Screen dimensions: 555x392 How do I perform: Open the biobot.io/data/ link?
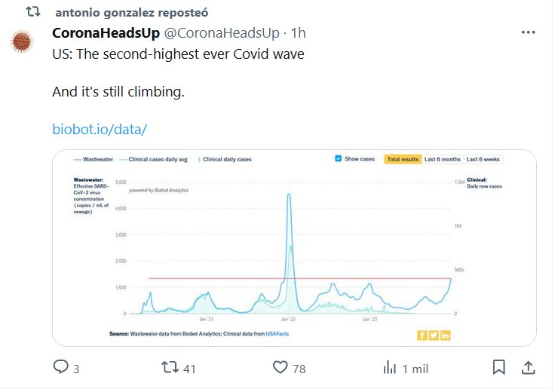[x=99, y=129]
